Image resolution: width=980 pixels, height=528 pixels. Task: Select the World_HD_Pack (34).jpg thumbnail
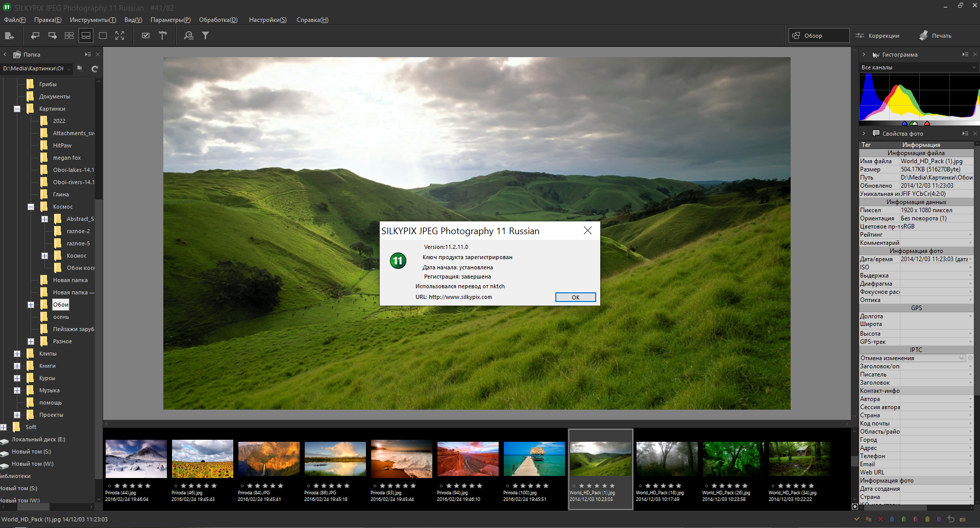[x=799, y=459]
